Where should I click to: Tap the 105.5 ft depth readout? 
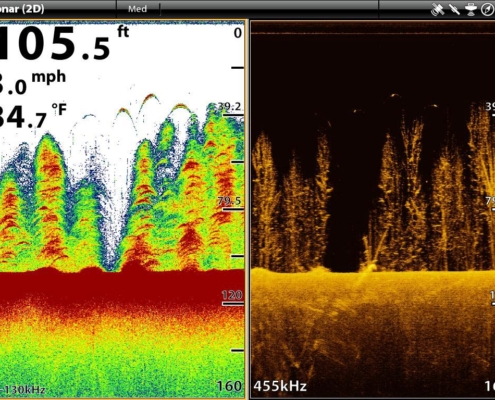tap(64, 43)
